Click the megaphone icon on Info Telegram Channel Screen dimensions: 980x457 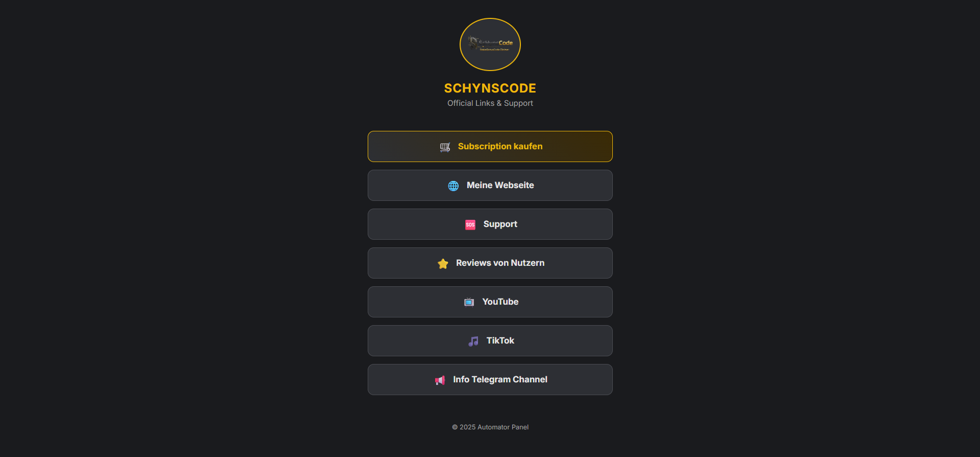click(440, 380)
